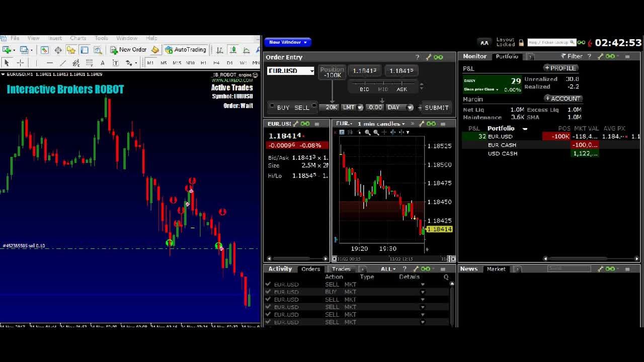Click the + ACCOUNT button
This screenshot has width=644, height=362.
(x=563, y=99)
